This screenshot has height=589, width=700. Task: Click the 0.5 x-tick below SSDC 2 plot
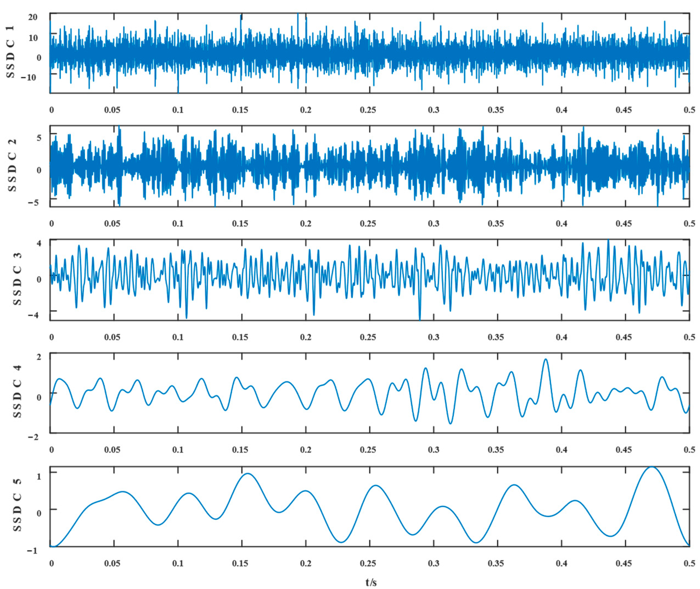[690, 224]
